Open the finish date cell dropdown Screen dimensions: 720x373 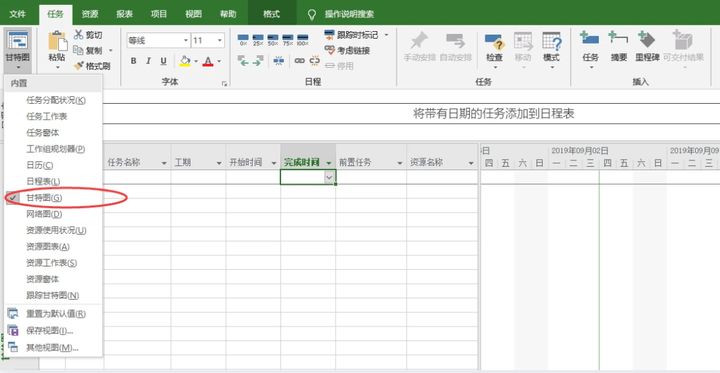click(x=329, y=177)
